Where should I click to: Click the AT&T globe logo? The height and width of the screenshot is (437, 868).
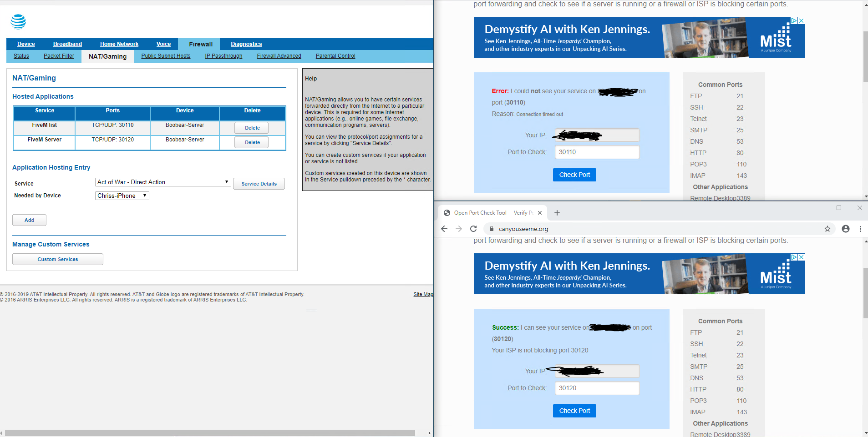[18, 21]
